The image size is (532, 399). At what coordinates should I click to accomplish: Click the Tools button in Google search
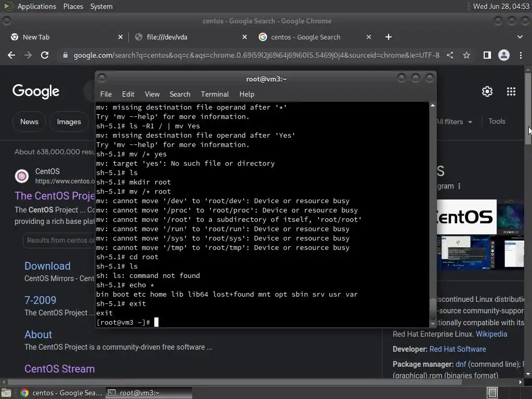click(x=497, y=121)
